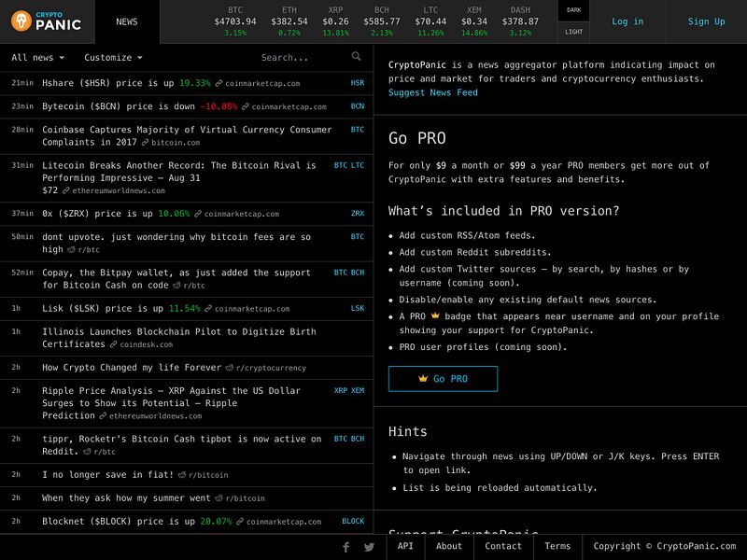The height and width of the screenshot is (560, 747).
Task: Open the Contact footer link
Action: (x=503, y=546)
